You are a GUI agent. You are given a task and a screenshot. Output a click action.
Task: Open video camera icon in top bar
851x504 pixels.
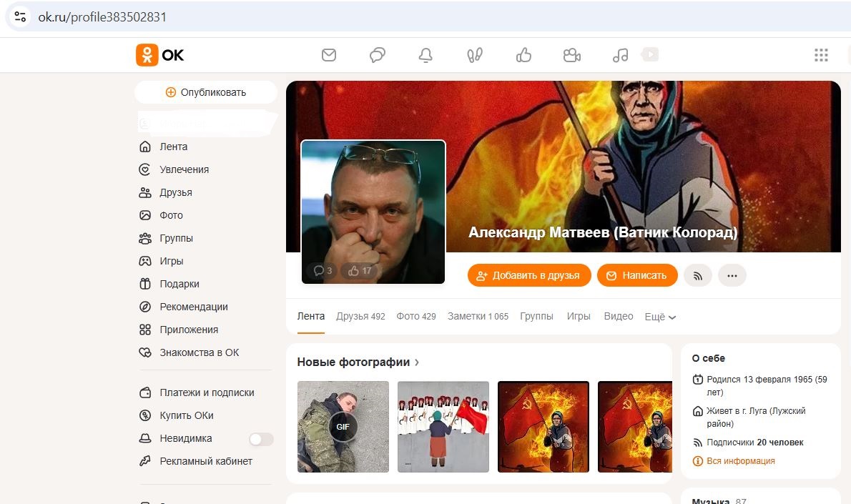click(572, 55)
